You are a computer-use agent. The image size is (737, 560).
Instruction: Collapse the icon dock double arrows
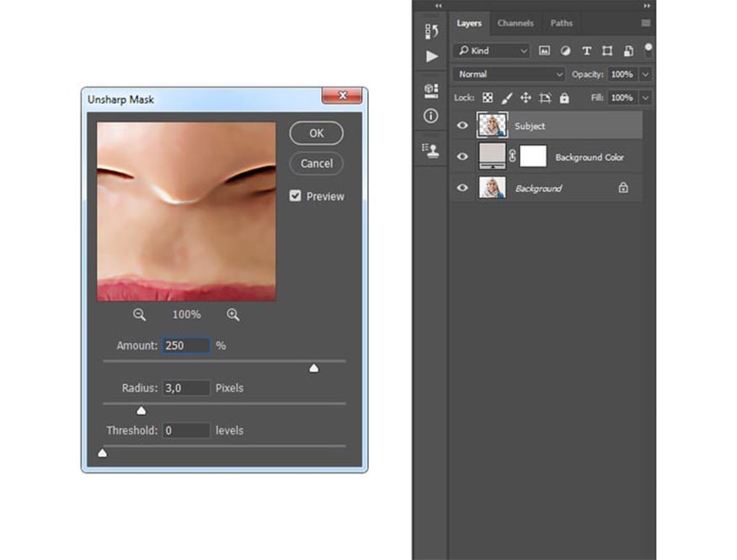tap(438, 6)
